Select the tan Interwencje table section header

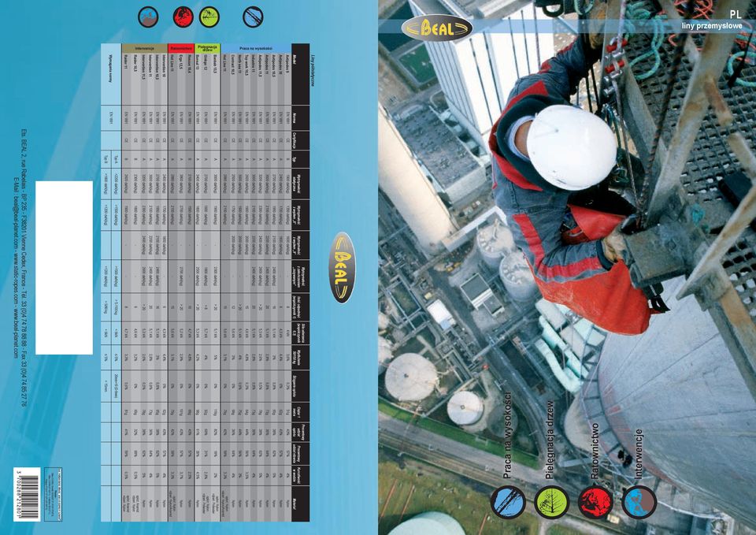tap(145, 48)
